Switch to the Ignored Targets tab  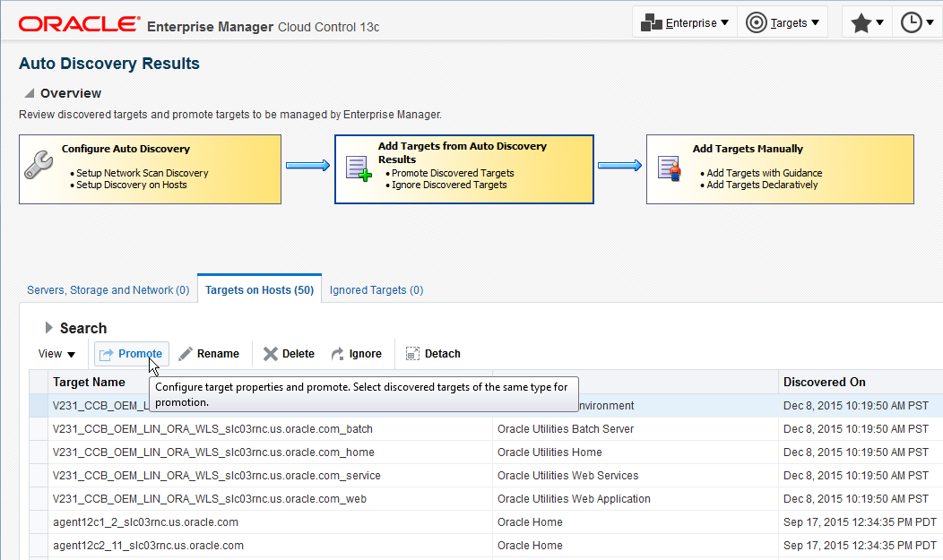pos(376,290)
